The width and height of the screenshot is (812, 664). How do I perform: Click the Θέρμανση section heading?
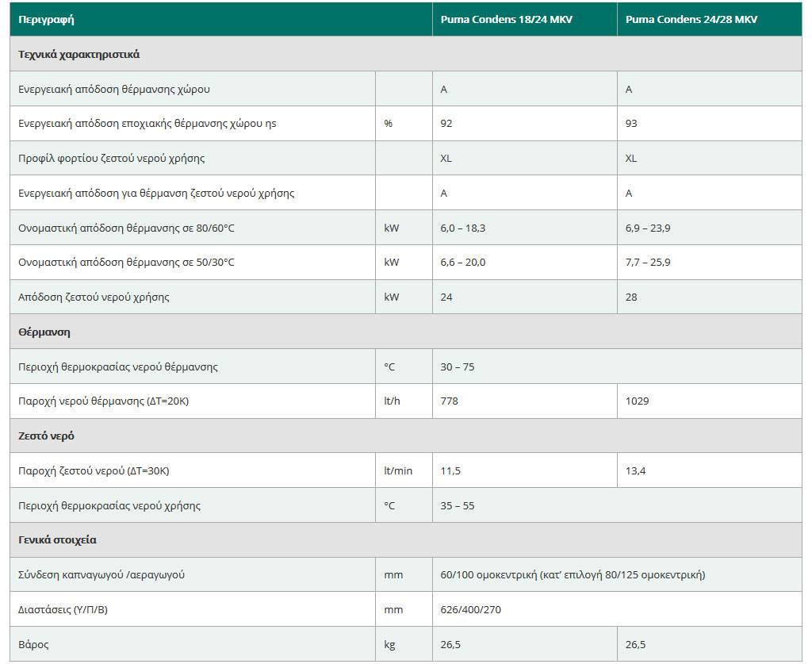click(x=44, y=332)
